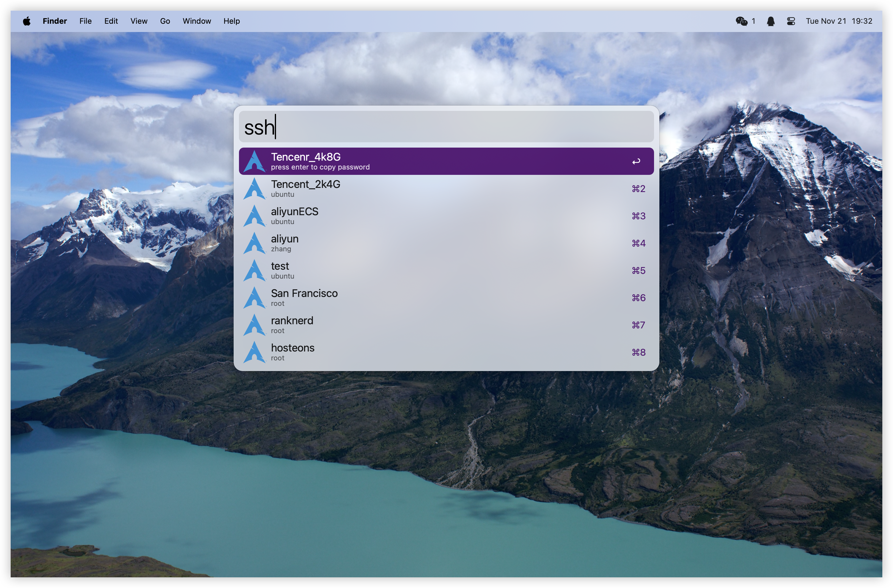Click the return arrow on Tencenr_4k8G
The image size is (893, 588).
coord(636,162)
